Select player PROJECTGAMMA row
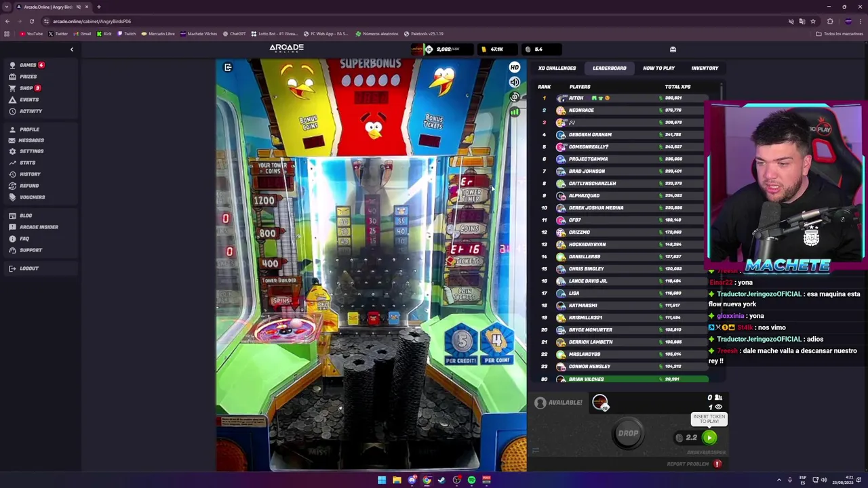 [623, 159]
